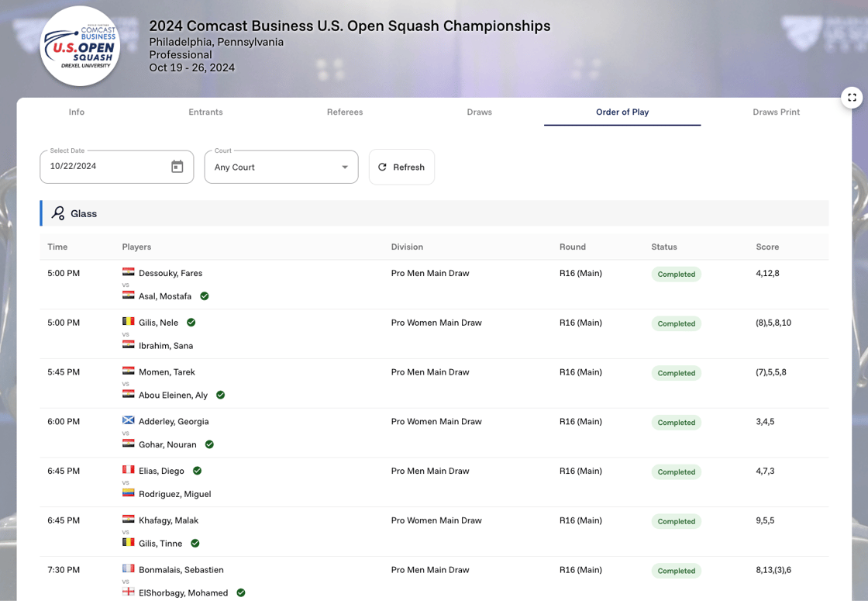Click score 4,12,8 for Dessouky match
This screenshot has width=868, height=601.
pos(767,273)
